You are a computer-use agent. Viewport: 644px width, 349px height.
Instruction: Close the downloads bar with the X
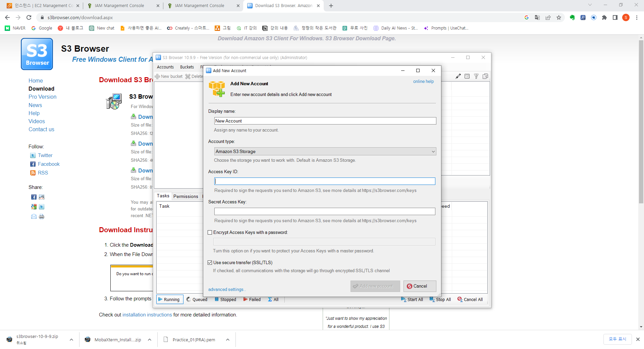[638, 339]
